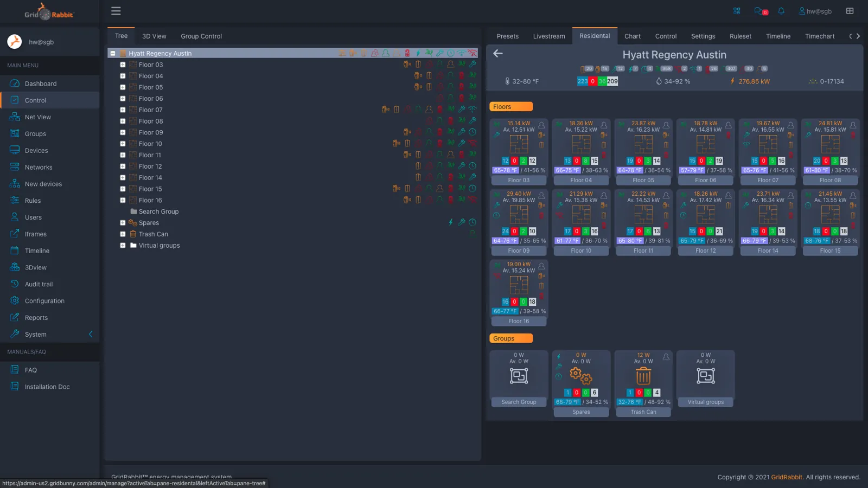The width and height of the screenshot is (868, 488).
Task: Click the Floor 14 floorplan thumbnail
Action: point(768,215)
